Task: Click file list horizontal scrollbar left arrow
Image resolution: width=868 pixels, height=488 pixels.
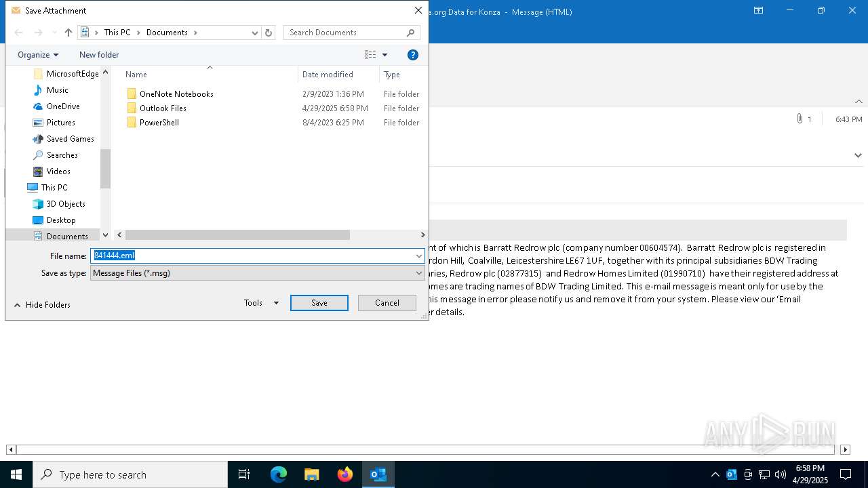Action: click(119, 235)
